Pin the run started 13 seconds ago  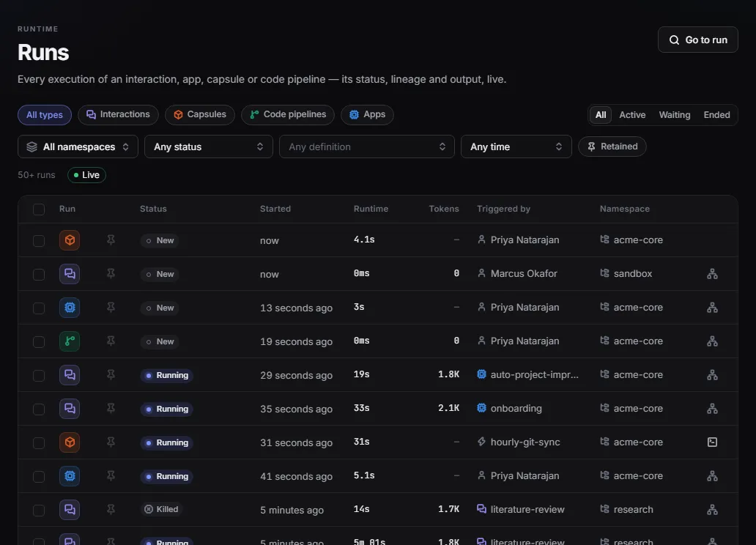point(111,307)
